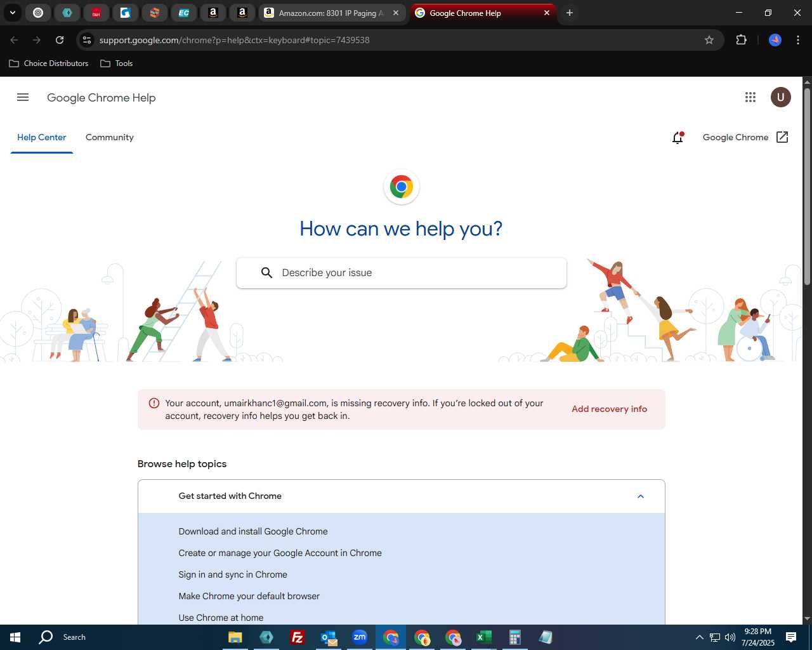Open a new browser tab
The image size is (812, 650).
click(x=570, y=13)
